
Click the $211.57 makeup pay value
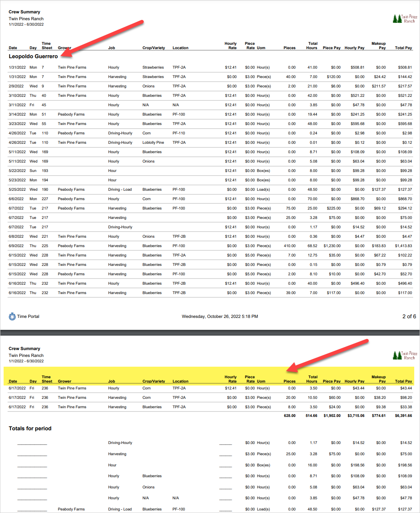(379, 86)
